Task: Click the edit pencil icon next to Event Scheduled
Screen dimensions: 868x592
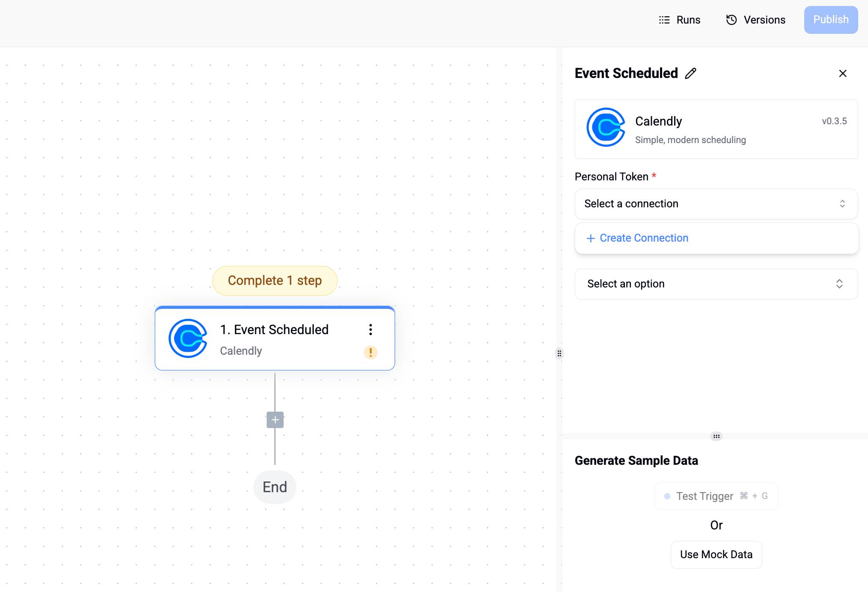Action: (x=691, y=73)
